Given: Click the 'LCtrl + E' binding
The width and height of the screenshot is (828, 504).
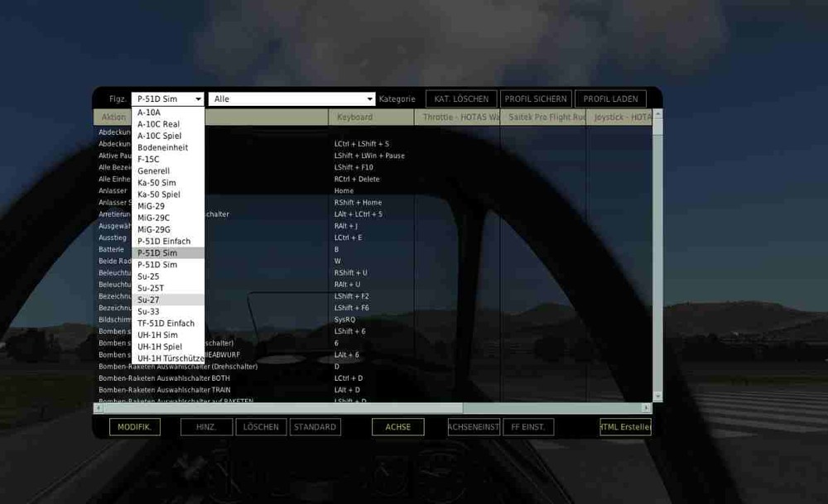Looking at the screenshot, I should [348, 238].
